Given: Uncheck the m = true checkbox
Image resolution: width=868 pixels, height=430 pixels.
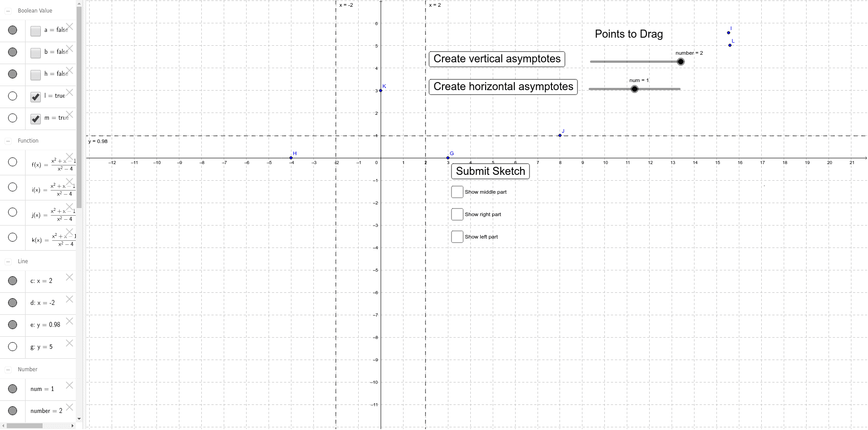Looking at the screenshot, I should point(35,119).
